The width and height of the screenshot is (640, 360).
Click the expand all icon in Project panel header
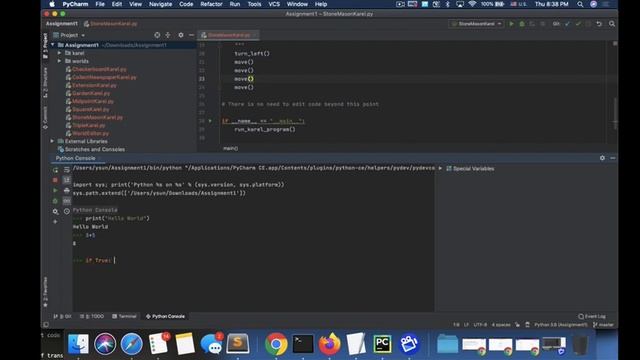click(168, 35)
